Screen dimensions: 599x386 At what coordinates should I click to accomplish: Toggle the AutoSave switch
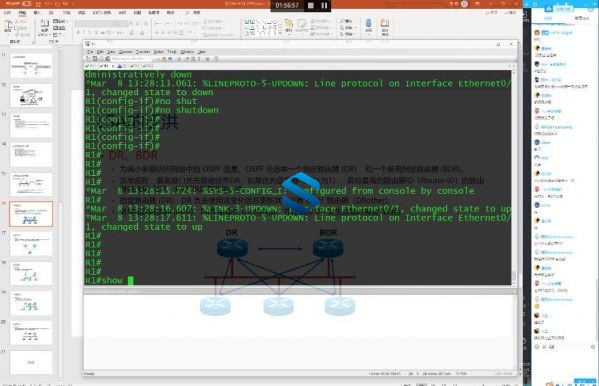(x=26, y=3)
